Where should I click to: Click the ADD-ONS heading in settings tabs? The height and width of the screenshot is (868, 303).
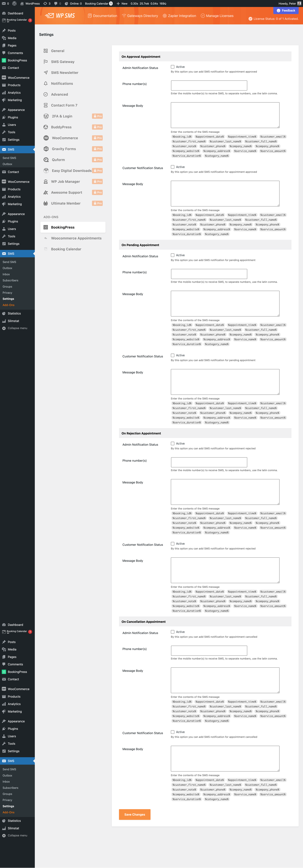(51, 217)
